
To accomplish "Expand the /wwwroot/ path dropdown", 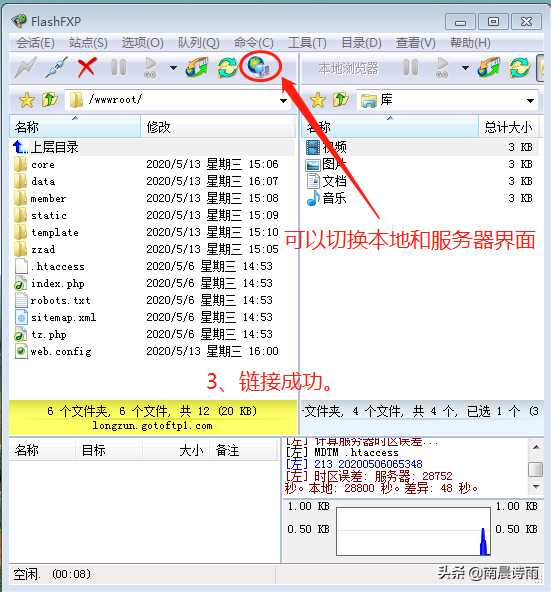I will 283,100.
